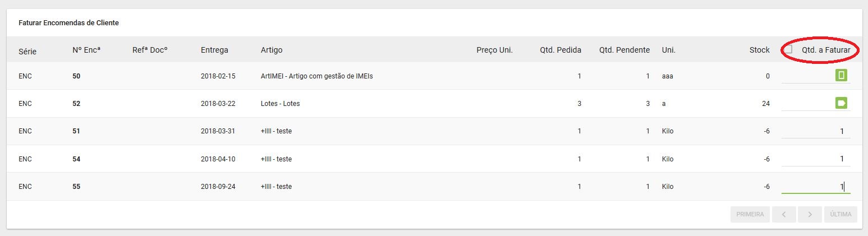Edit quantity field for order 51

[816, 131]
